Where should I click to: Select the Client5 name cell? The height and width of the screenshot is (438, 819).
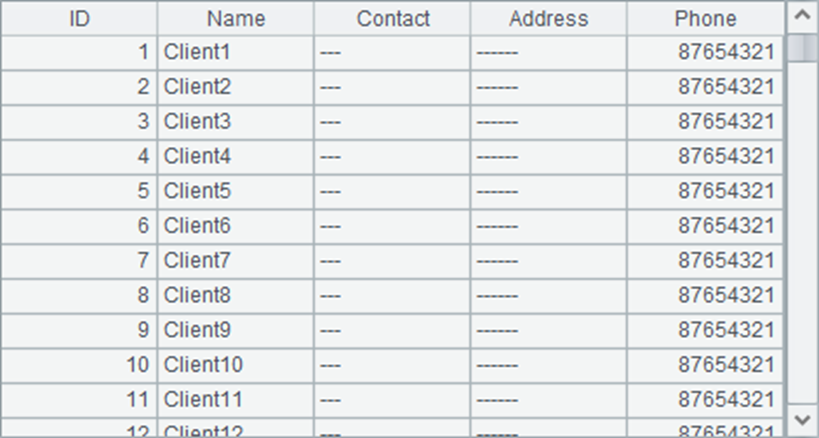coord(236,191)
